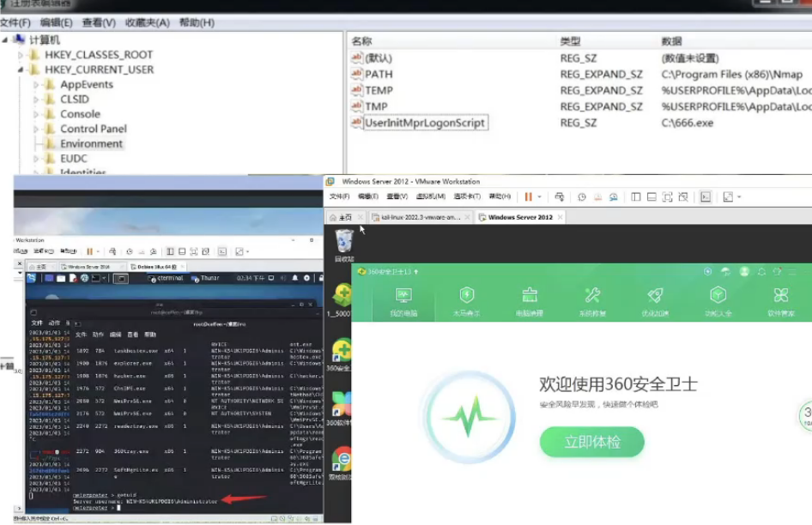Image resolution: width=812 pixels, height=525 pixels.
Task: Select the UserInitMprLogonScript registry value
Action: pos(425,123)
